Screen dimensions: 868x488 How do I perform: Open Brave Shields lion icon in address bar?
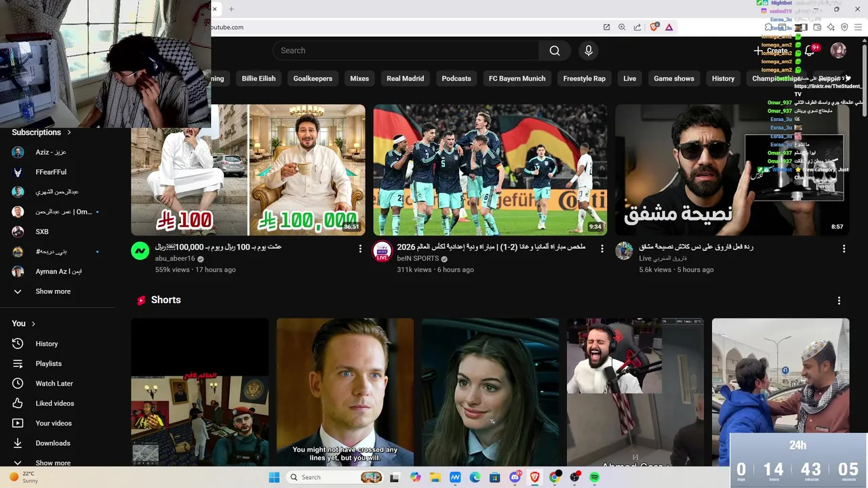[654, 27]
